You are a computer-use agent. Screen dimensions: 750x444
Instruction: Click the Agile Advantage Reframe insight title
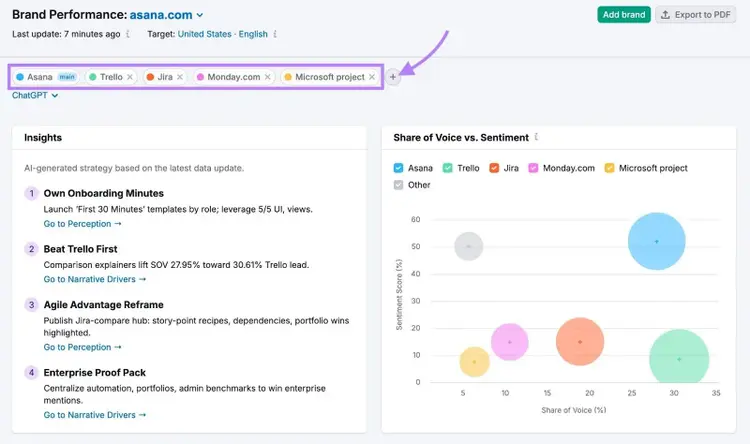(103, 305)
